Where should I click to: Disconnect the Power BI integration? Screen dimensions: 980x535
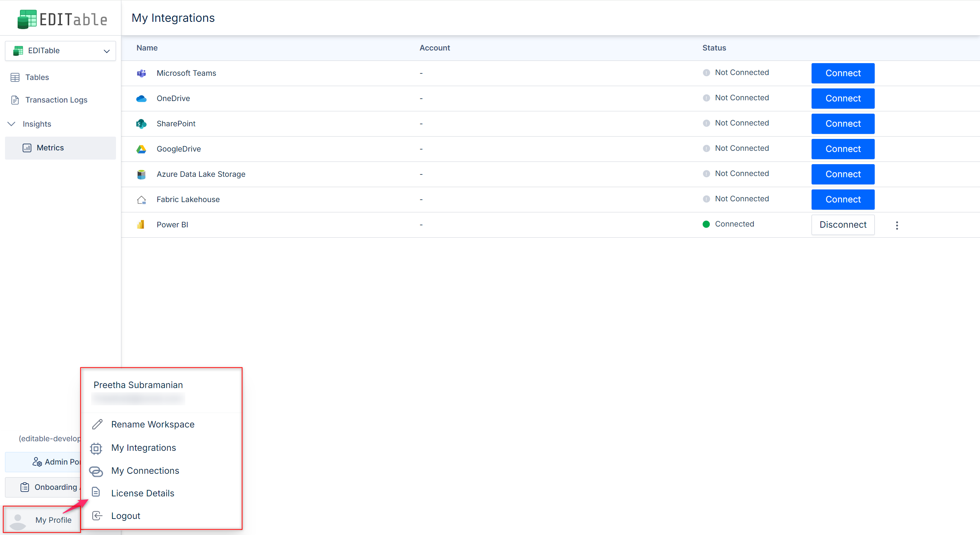843,225
